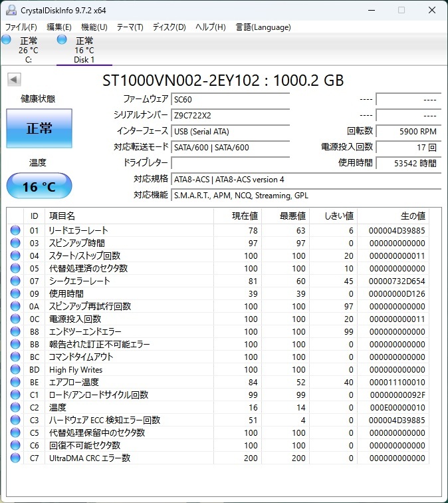
Task: Minimize the CrystalDiskInfo window
Action: (372, 10)
